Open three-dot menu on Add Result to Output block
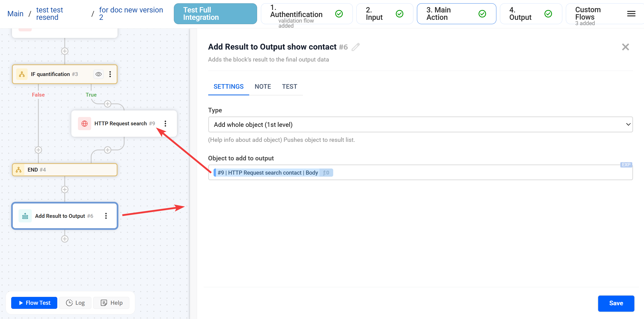 [x=106, y=216]
